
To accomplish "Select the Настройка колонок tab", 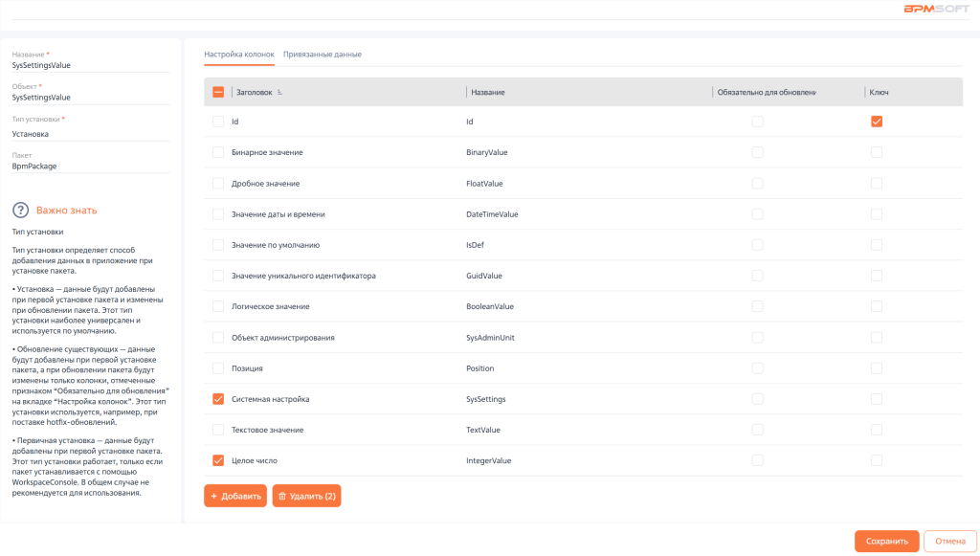I will 239,55.
